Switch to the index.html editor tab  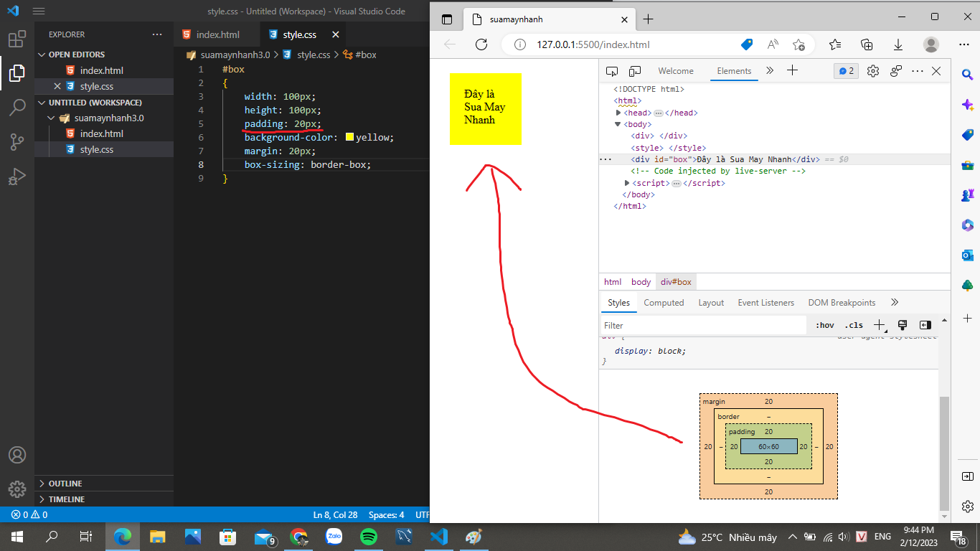[217, 34]
